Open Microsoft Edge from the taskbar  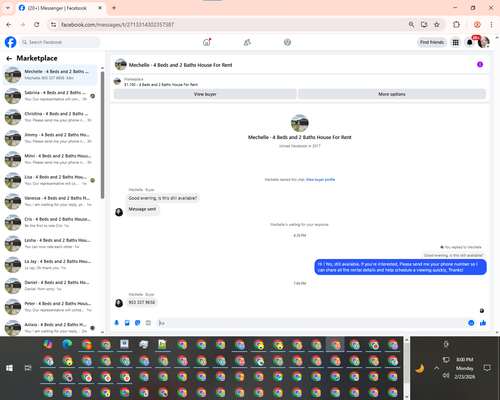tap(67, 344)
